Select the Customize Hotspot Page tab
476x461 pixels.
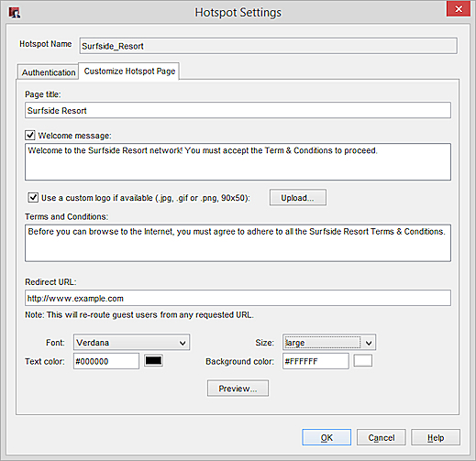point(129,71)
